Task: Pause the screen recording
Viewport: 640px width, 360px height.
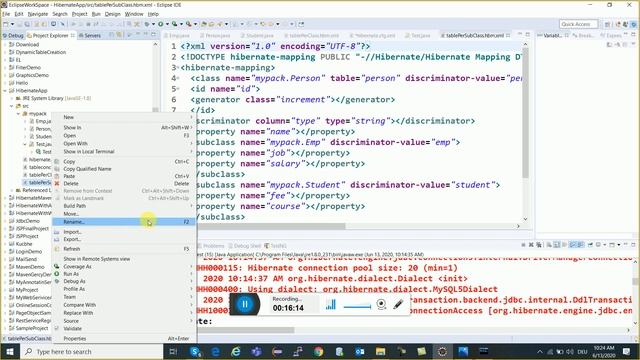Action: [x=244, y=304]
